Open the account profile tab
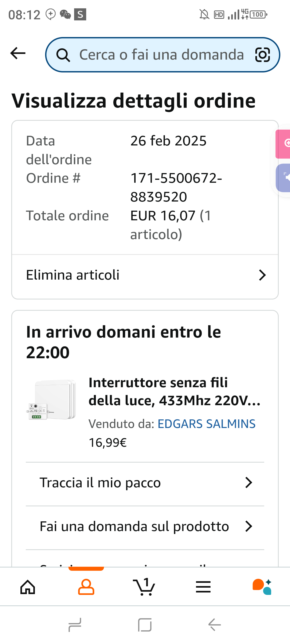 tap(86, 587)
